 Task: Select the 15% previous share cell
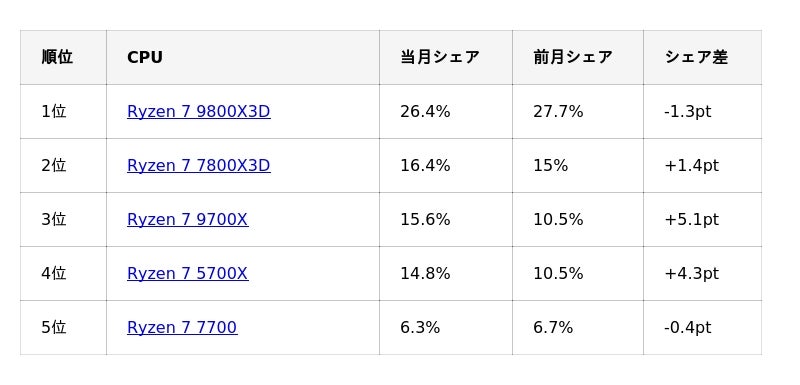[x=578, y=166]
